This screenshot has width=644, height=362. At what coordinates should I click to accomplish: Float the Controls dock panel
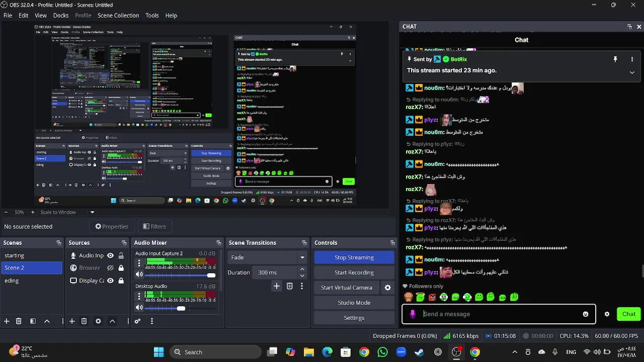(392, 243)
